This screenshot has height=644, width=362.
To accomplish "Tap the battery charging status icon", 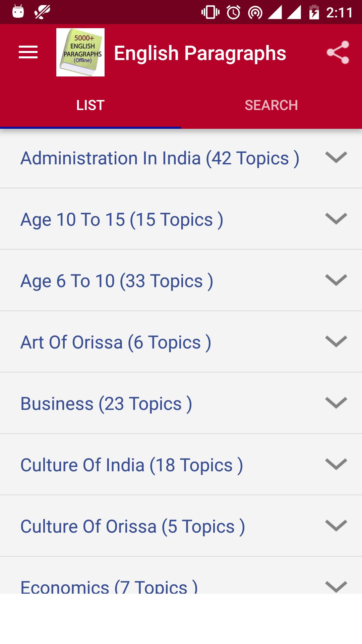I will (314, 13).
